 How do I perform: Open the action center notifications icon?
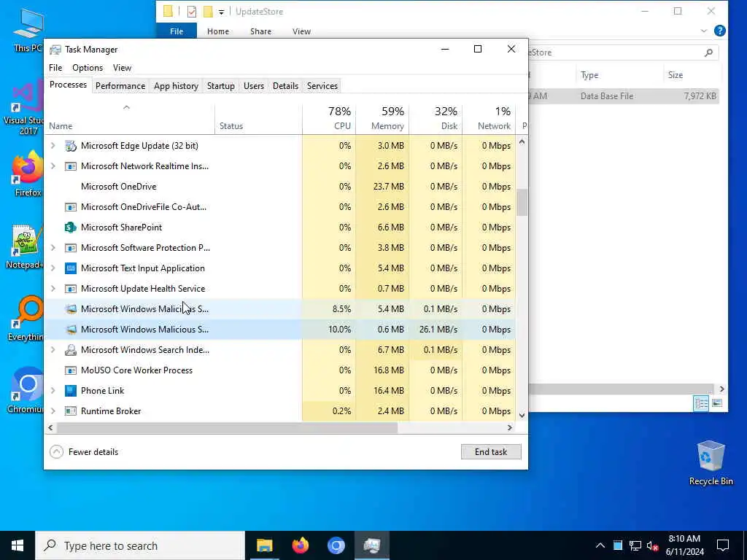coord(723,545)
